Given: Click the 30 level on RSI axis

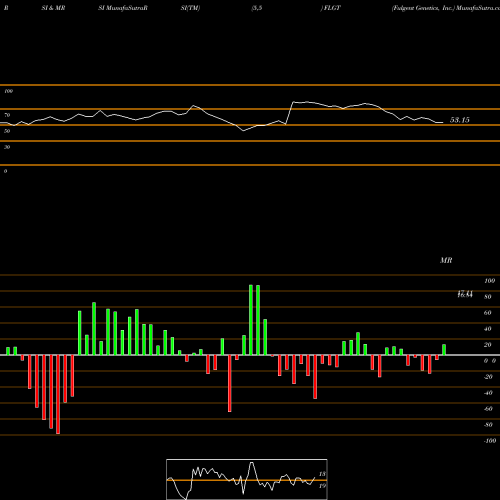Looking at the screenshot, I should pyautogui.click(x=7, y=147).
